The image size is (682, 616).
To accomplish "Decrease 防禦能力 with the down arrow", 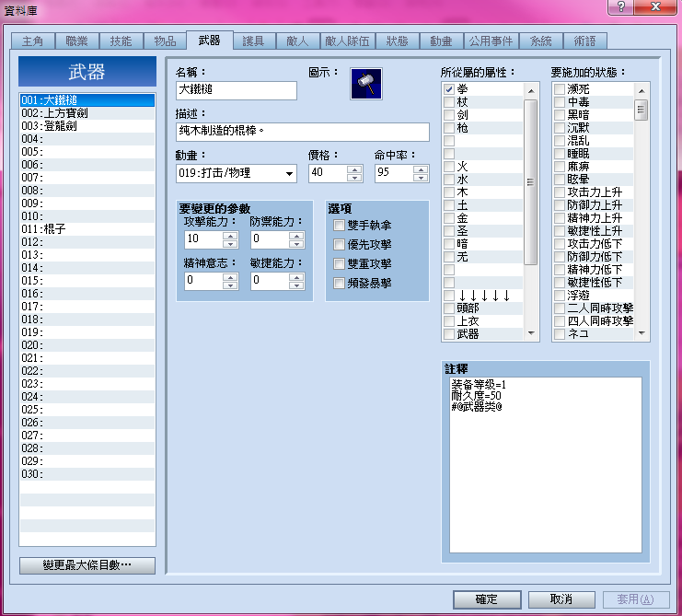I will 296,244.
